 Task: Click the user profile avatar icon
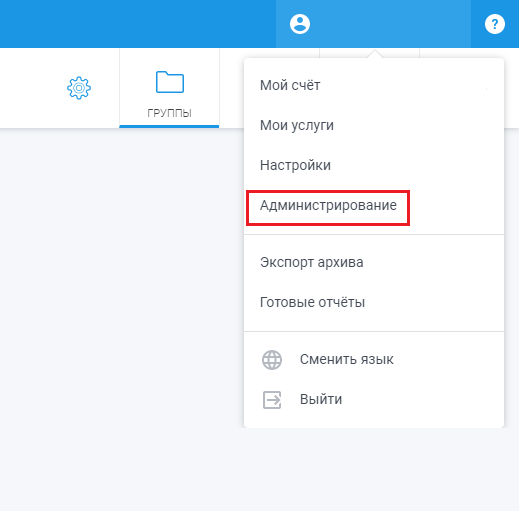click(x=300, y=24)
